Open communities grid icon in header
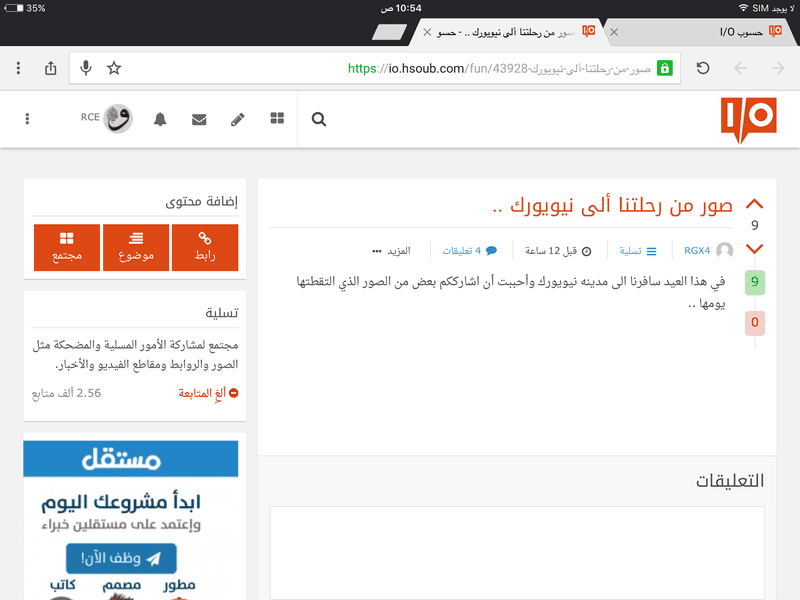Image resolution: width=800 pixels, height=600 pixels. (x=277, y=118)
